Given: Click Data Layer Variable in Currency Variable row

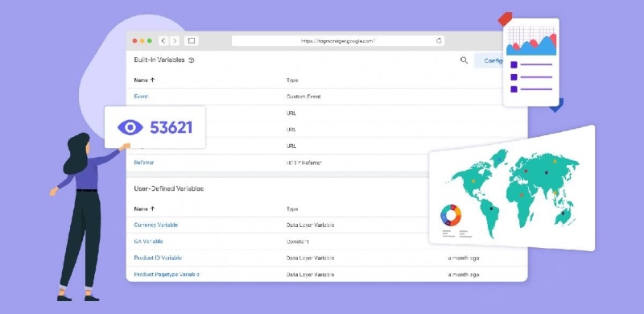Looking at the screenshot, I should pos(310,225).
